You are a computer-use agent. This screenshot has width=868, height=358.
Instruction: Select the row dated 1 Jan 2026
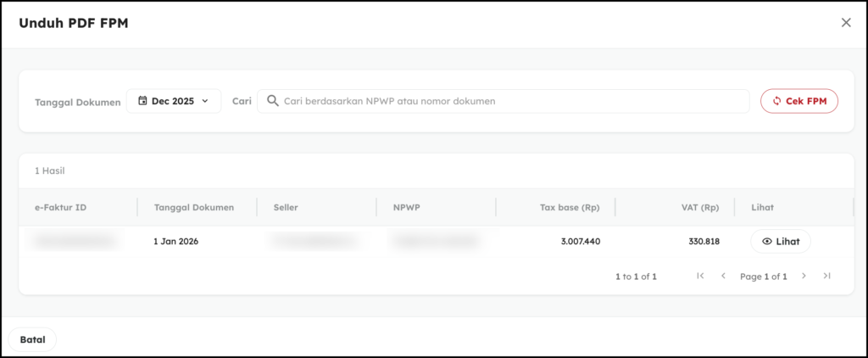pyautogui.click(x=175, y=242)
